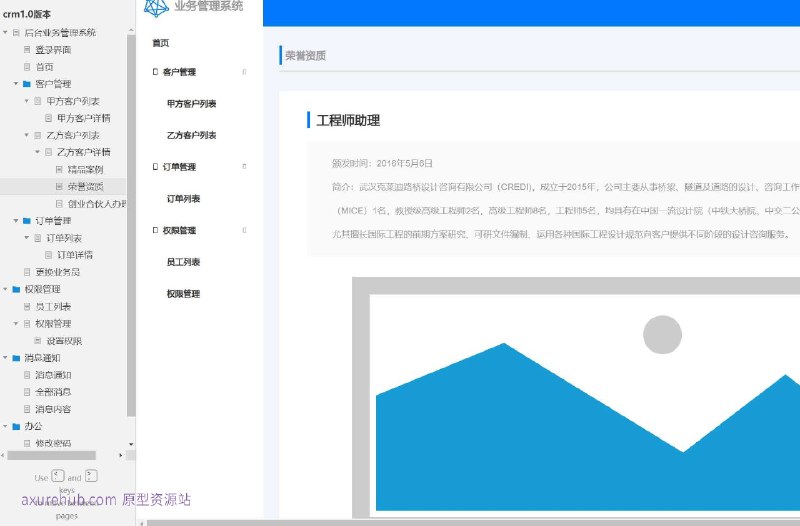Image resolution: width=800 pixels, height=526 pixels.
Task: Open 权限管理 submenu item under 员工列表
Action: 183,294
